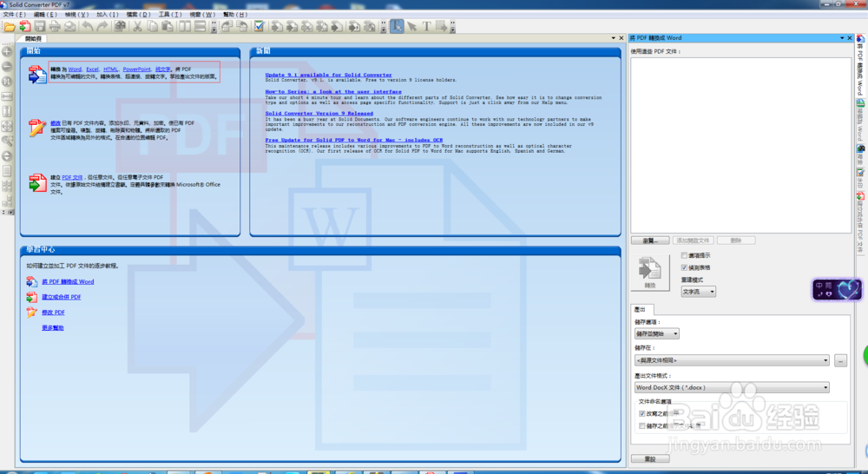
Task: Click the PDF to Word tutorial link
Action: [x=68, y=282]
